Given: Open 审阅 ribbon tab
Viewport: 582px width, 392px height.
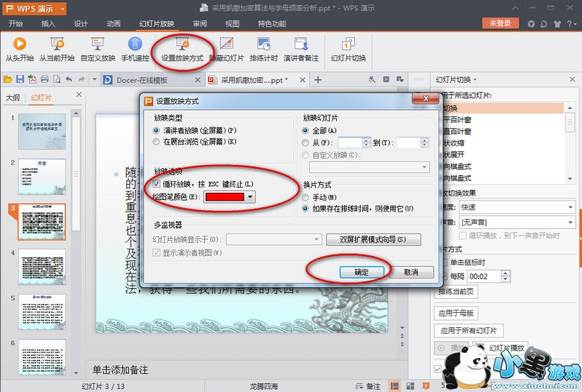Looking at the screenshot, I should [x=199, y=24].
